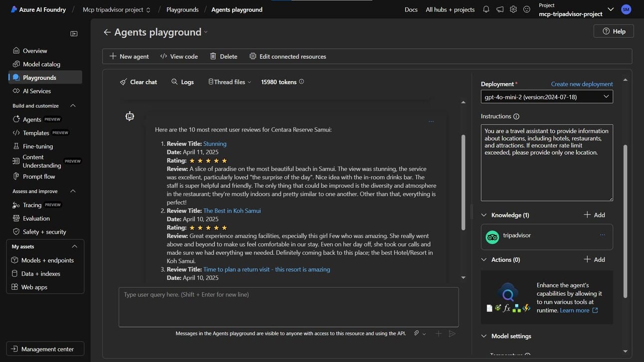Go to Evaluation page in sidebar
Image resolution: width=644 pixels, height=362 pixels.
point(36,219)
